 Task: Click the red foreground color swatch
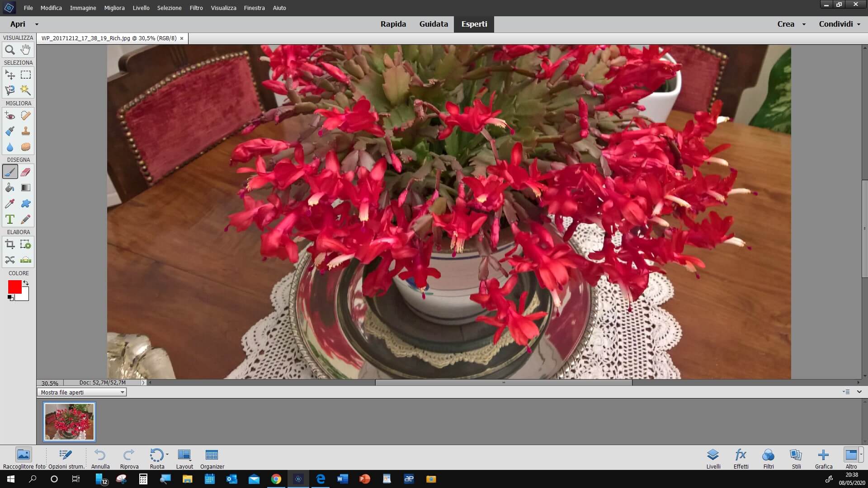(x=14, y=286)
